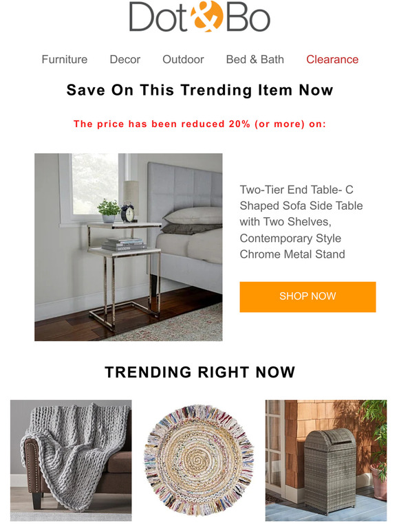Click the orange SHOP NOW button
The image size is (399, 532).
308,296
